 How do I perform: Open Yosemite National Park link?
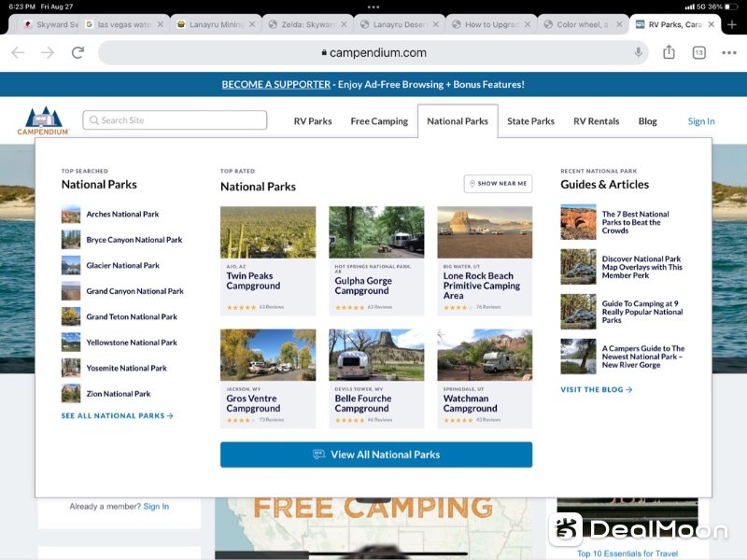[x=126, y=369]
